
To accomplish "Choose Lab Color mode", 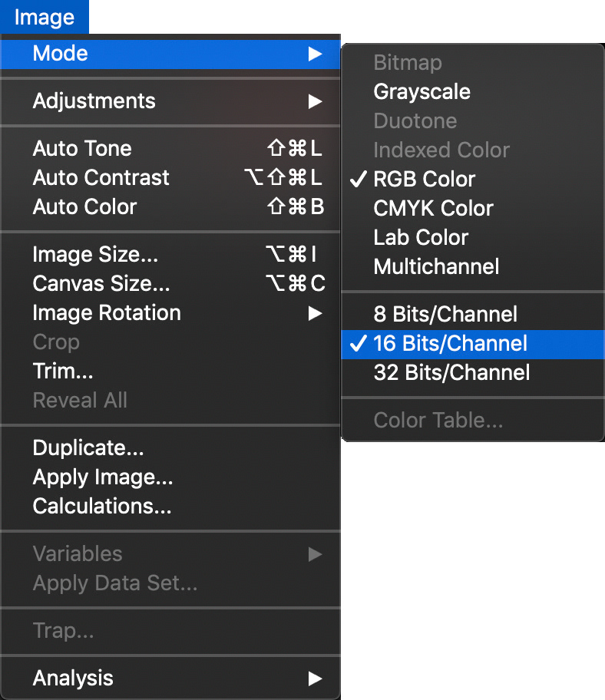I will [421, 238].
